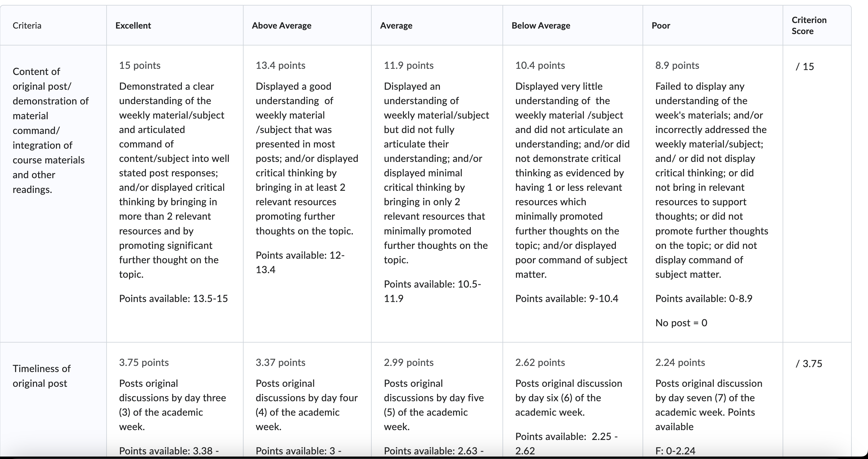The height and width of the screenshot is (459, 868).
Task: Choose the 13.4 points Above Average level
Action: (307, 194)
